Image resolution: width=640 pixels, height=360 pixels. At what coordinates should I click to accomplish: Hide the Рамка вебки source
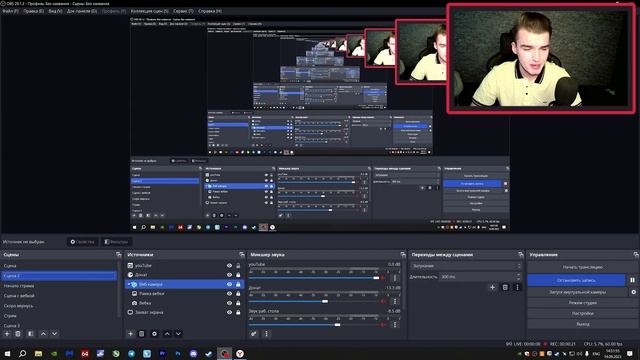(x=229, y=294)
